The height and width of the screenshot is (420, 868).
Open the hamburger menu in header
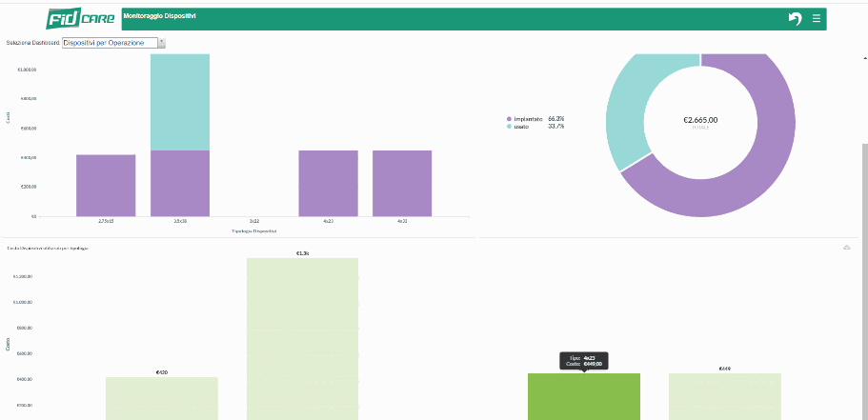(817, 19)
